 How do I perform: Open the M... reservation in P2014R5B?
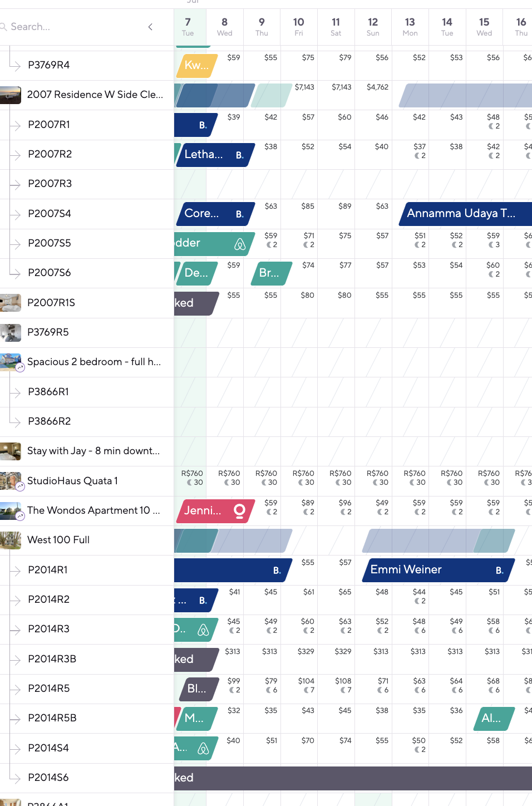point(197,719)
